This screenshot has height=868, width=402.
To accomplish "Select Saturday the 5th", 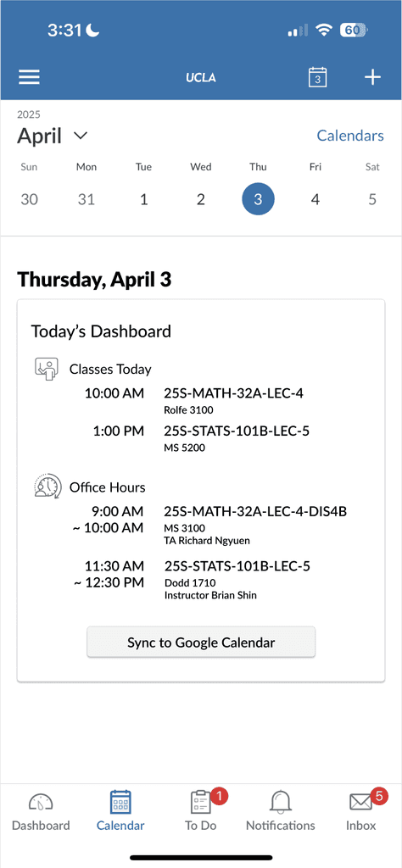I will click(x=372, y=199).
